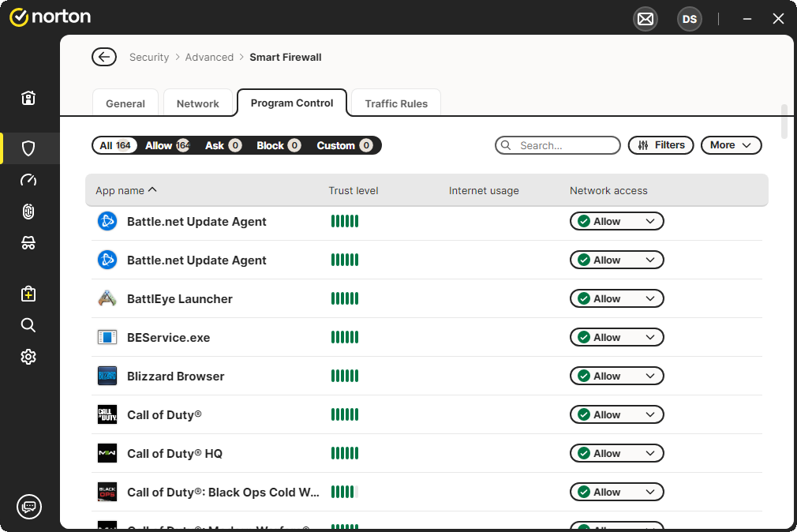Click the Search input field

click(x=564, y=145)
